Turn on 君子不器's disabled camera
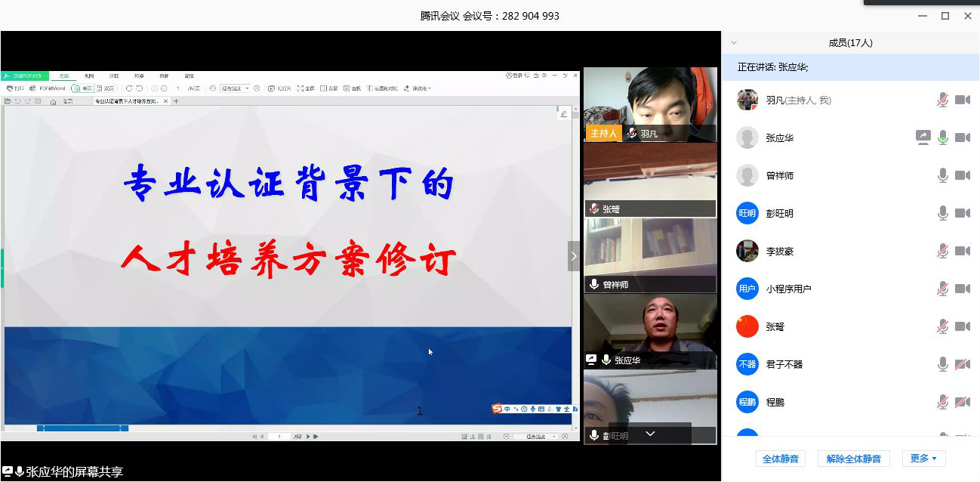The width and height of the screenshot is (980, 482). click(x=962, y=364)
